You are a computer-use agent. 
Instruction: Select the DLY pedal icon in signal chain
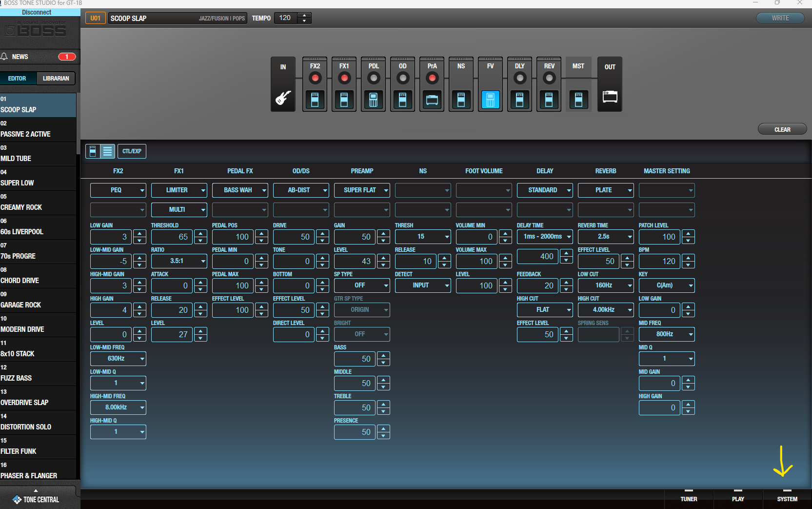click(519, 100)
